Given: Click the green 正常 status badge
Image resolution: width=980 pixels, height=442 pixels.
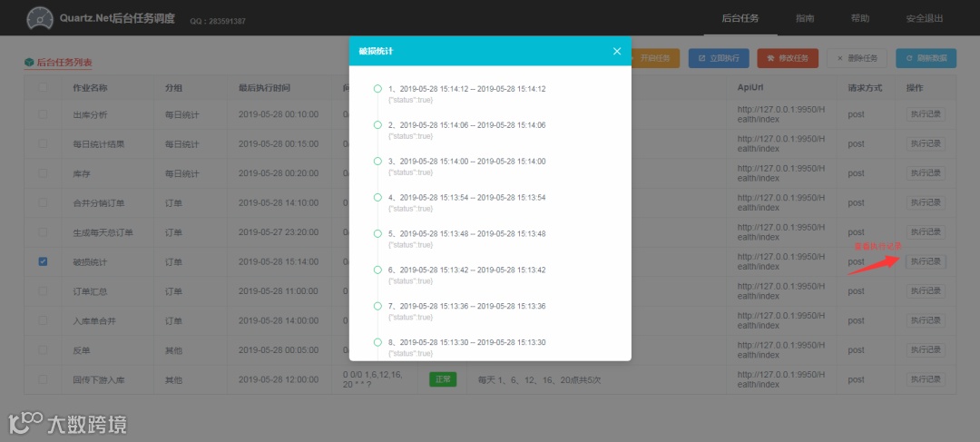Looking at the screenshot, I should coord(443,378).
